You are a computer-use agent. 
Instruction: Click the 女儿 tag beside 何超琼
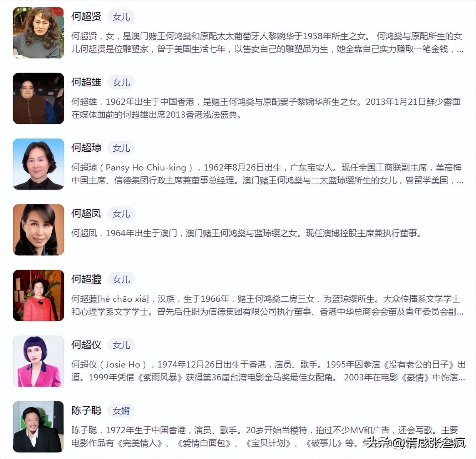(121, 148)
